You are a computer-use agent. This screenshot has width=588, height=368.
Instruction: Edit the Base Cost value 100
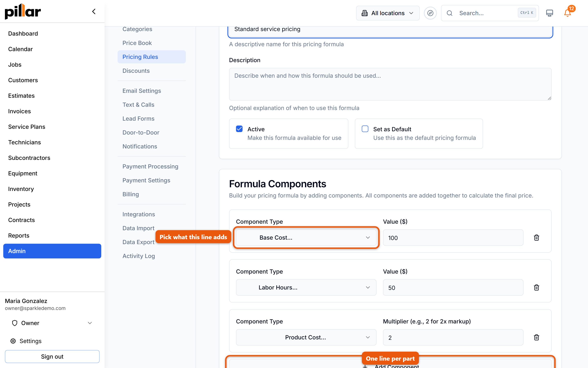(x=453, y=238)
